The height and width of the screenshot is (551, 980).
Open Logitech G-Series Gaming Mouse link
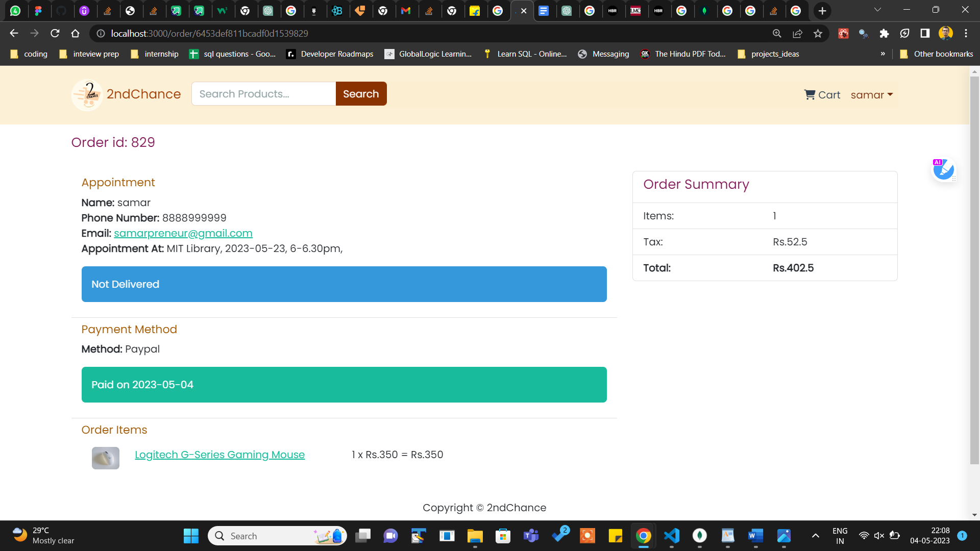point(219,455)
